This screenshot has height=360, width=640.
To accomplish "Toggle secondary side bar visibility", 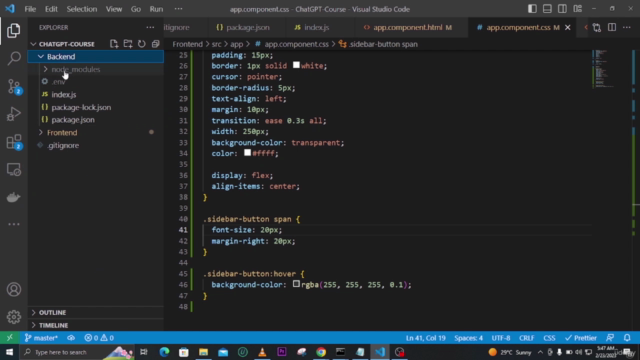I will (x=562, y=9).
